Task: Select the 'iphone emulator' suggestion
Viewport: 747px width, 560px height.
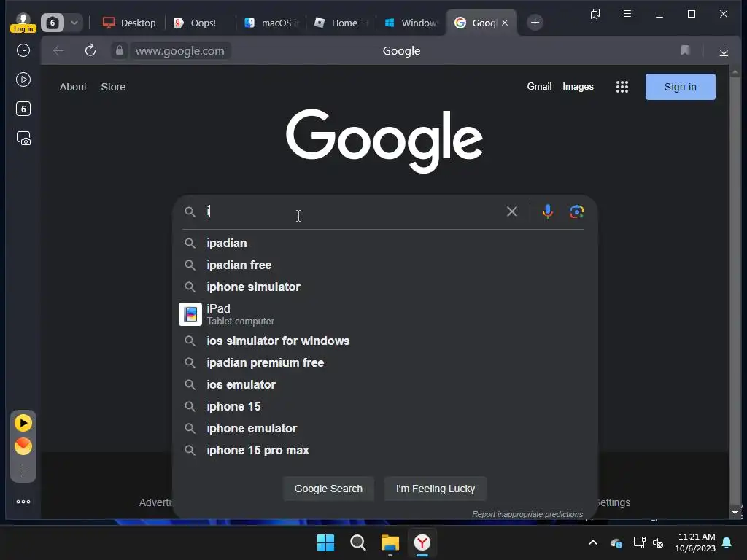Action: (384, 429)
